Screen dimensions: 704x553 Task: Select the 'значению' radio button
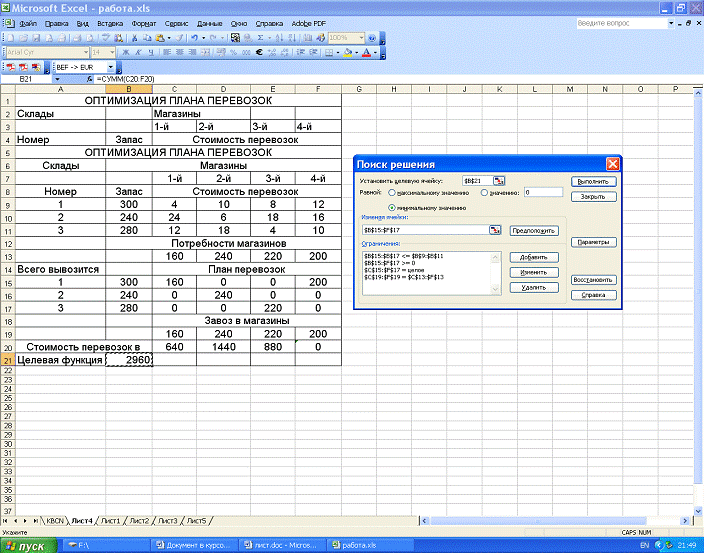pyautogui.click(x=486, y=192)
